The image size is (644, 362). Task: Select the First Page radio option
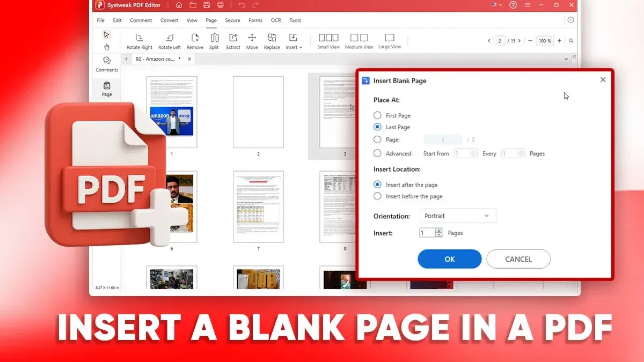pyautogui.click(x=377, y=115)
